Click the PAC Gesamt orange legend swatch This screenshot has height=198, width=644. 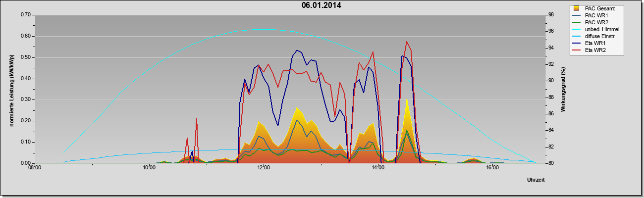[x=577, y=8]
